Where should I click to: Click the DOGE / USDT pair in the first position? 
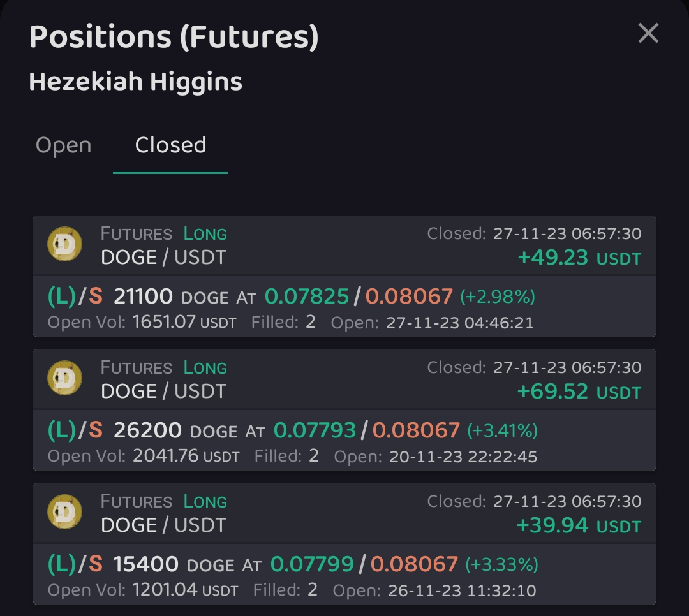tap(163, 258)
